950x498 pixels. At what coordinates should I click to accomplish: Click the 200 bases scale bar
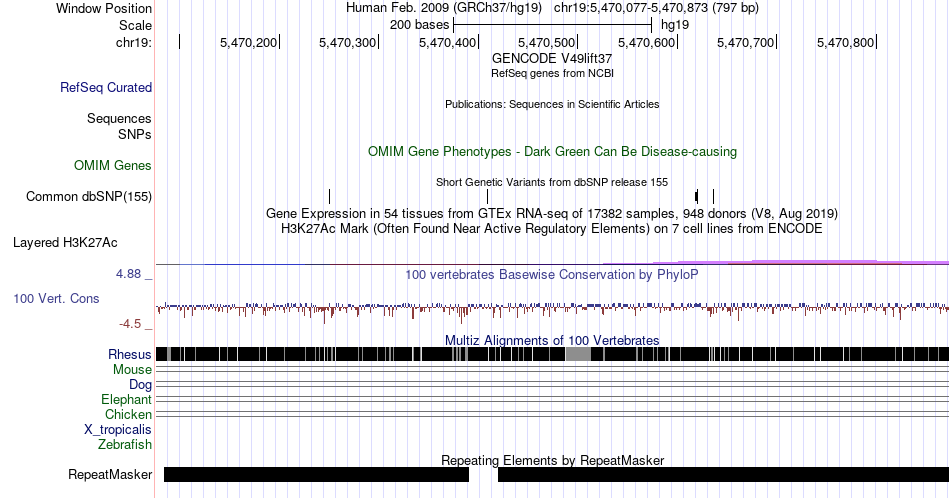552,25
